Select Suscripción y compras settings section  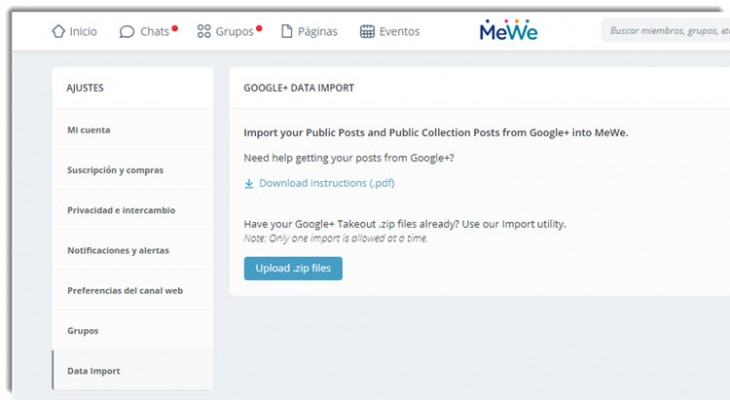click(x=133, y=170)
